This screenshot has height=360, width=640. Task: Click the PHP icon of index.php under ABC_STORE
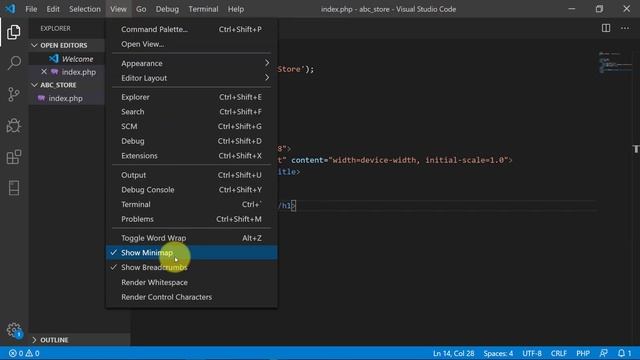(x=41, y=98)
